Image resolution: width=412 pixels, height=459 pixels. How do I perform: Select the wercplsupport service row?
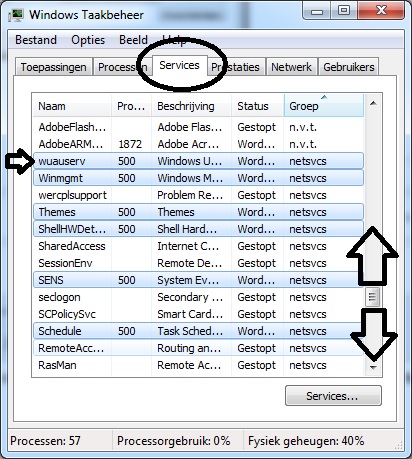point(198,195)
